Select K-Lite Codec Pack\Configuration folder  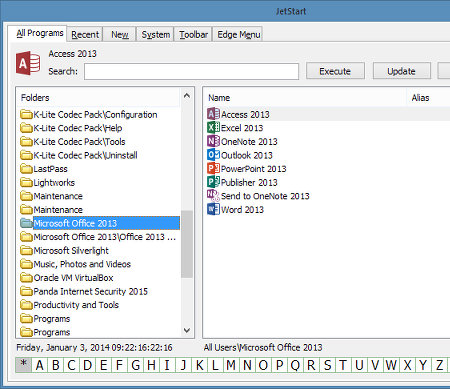tap(95, 114)
